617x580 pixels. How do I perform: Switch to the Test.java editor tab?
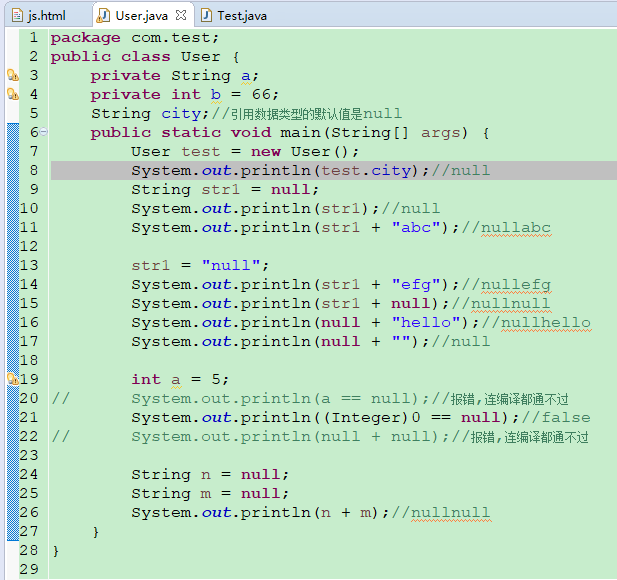(235, 16)
